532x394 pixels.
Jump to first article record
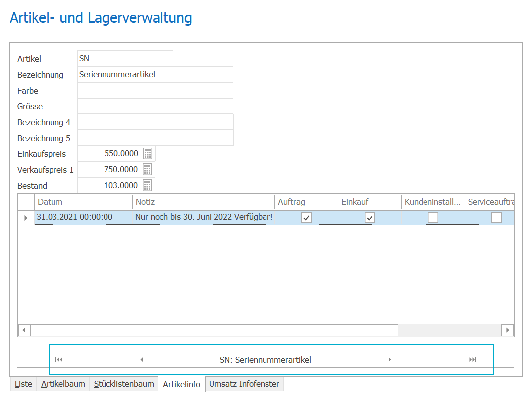58,360
